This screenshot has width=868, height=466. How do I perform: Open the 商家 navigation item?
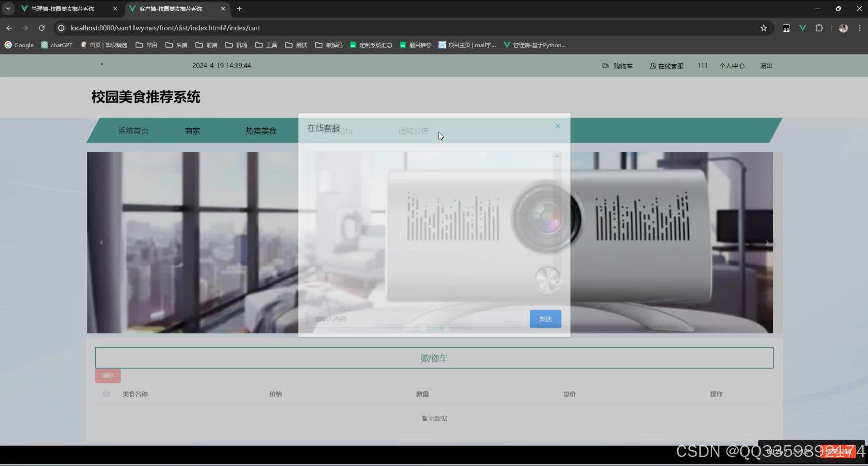pyautogui.click(x=193, y=131)
